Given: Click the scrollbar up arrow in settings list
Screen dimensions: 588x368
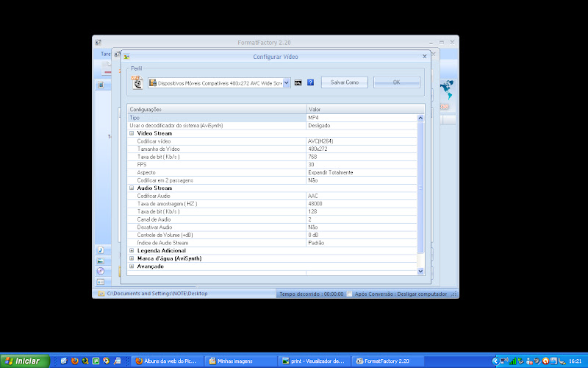Looking at the screenshot, I should tap(420, 118).
